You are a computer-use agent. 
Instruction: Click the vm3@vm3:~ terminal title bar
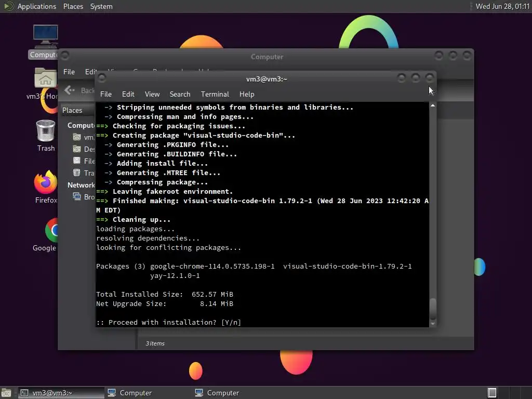point(267,79)
